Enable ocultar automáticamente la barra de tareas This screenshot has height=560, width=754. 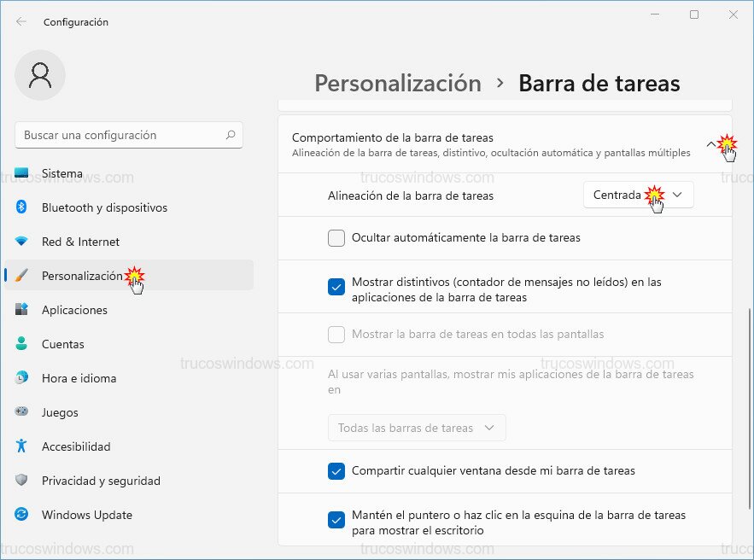tap(336, 238)
